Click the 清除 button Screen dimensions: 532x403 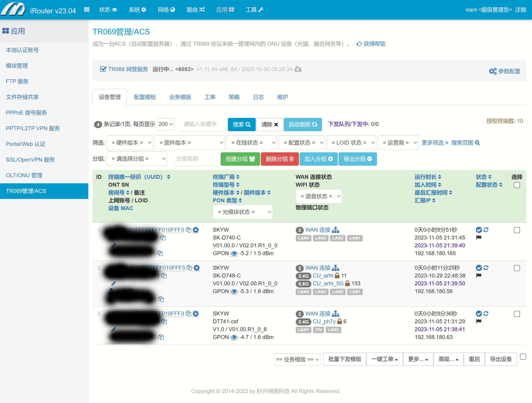(270, 125)
